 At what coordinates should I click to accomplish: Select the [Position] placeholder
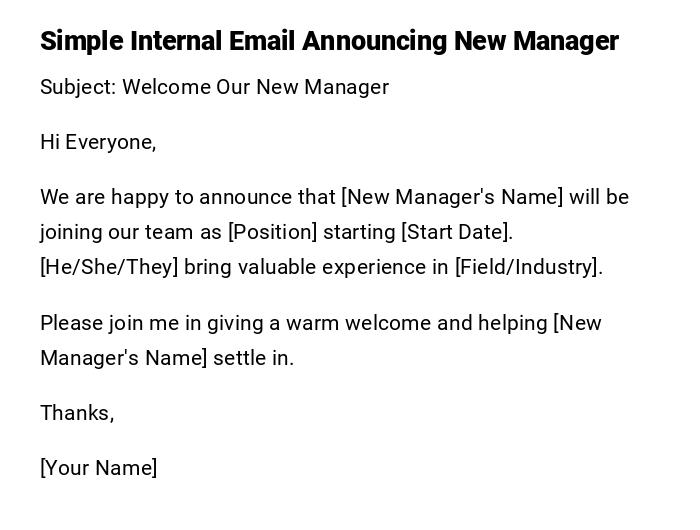click(x=272, y=232)
